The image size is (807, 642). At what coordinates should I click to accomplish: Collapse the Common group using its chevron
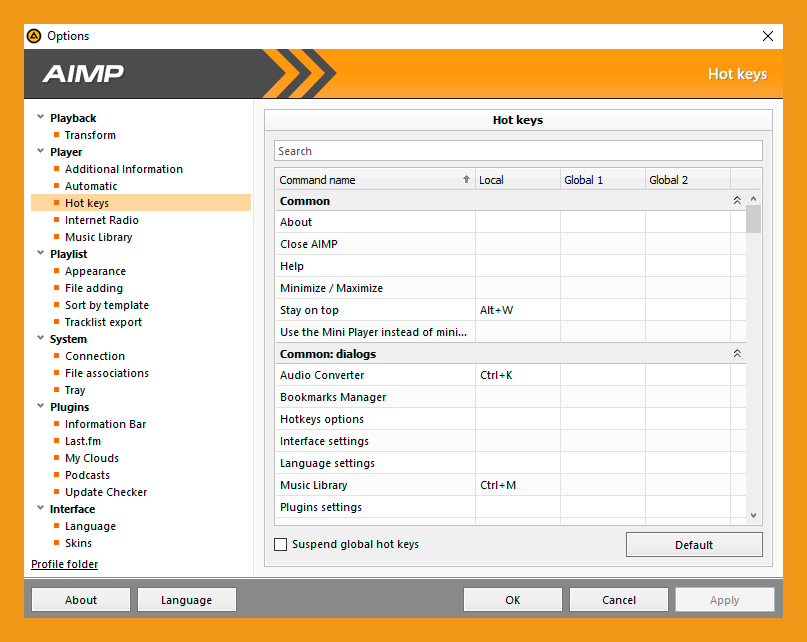[x=737, y=201]
